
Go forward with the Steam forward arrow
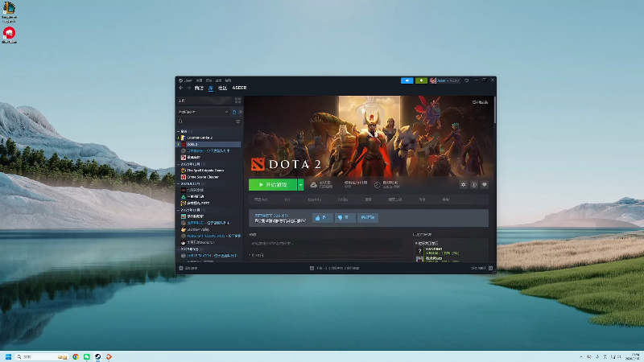coord(189,88)
